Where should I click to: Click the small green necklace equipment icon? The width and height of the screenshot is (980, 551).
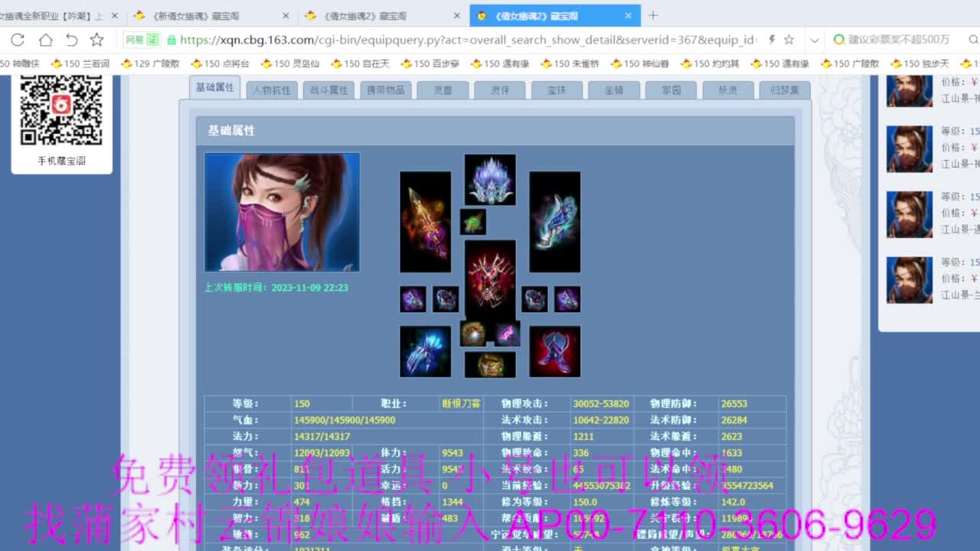(x=473, y=222)
